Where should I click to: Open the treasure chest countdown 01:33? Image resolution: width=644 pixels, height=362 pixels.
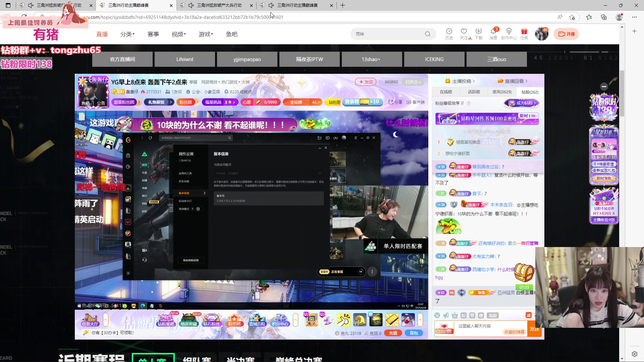pos(524,277)
